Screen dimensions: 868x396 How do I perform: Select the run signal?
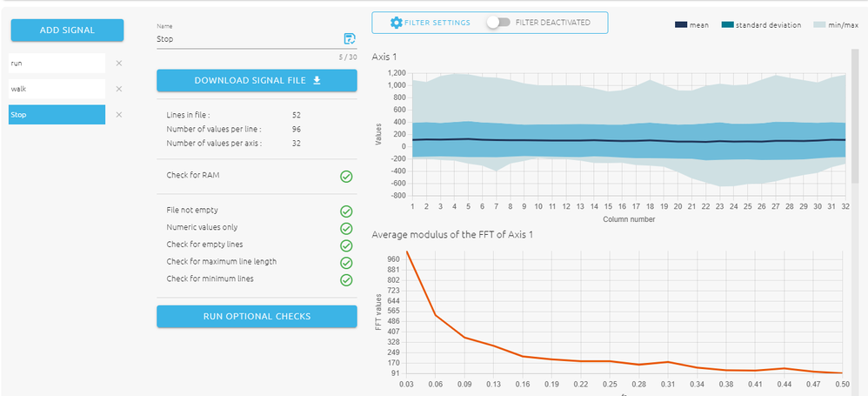tap(57, 64)
